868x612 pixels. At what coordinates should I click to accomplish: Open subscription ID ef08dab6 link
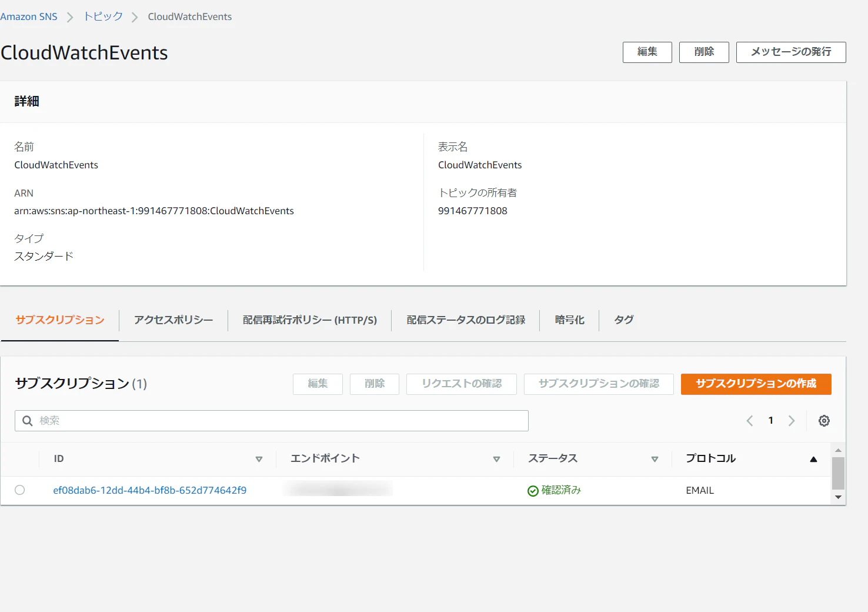coord(150,490)
